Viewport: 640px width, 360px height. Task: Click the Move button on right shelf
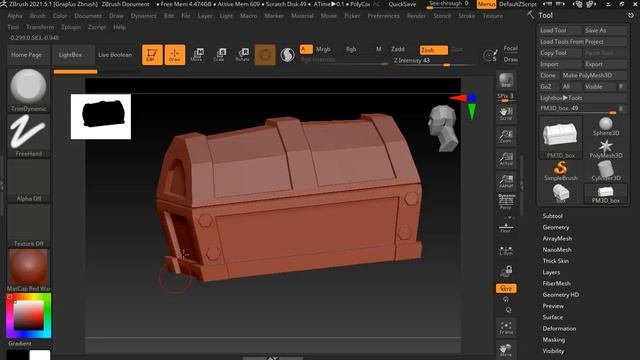506,350
